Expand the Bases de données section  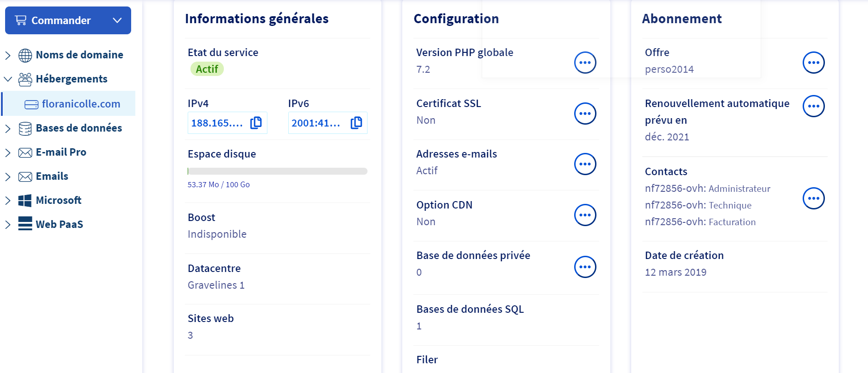tap(8, 128)
